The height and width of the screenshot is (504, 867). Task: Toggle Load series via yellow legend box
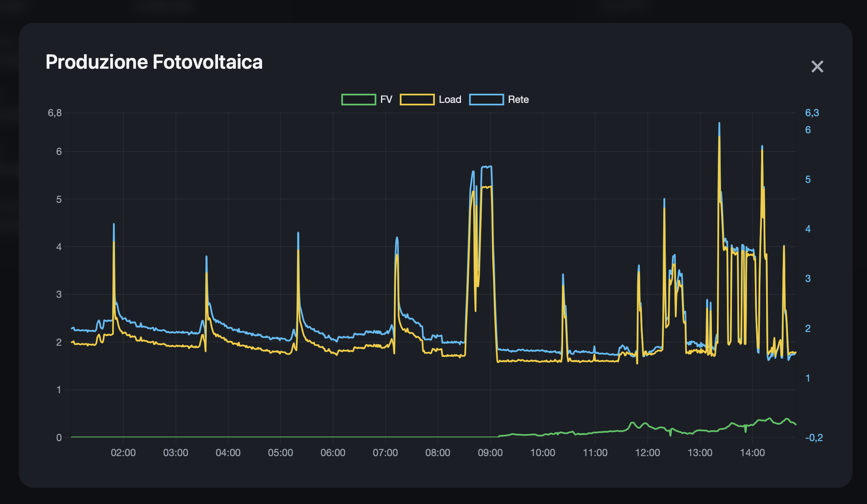(x=417, y=100)
